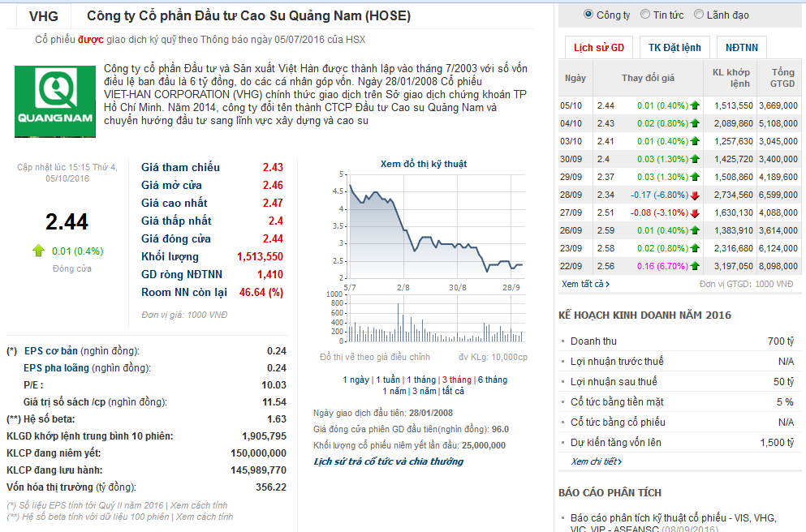Set chart range to 1 tuần
The width and height of the screenshot is (806, 532).
tap(388, 380)
